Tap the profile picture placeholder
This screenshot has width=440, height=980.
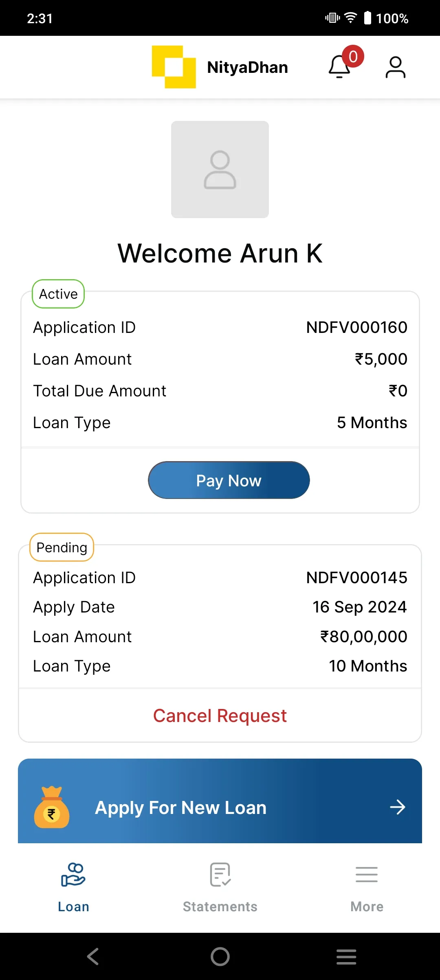click(x=220, y=169)
